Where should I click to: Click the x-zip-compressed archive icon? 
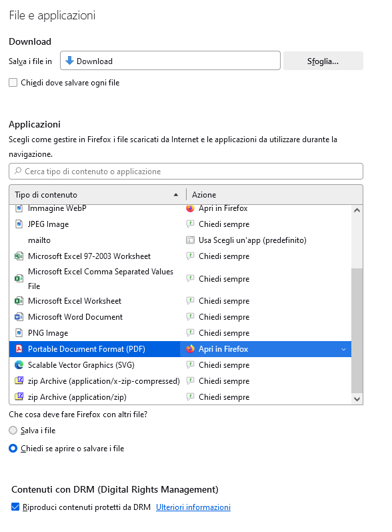[19, 380]
